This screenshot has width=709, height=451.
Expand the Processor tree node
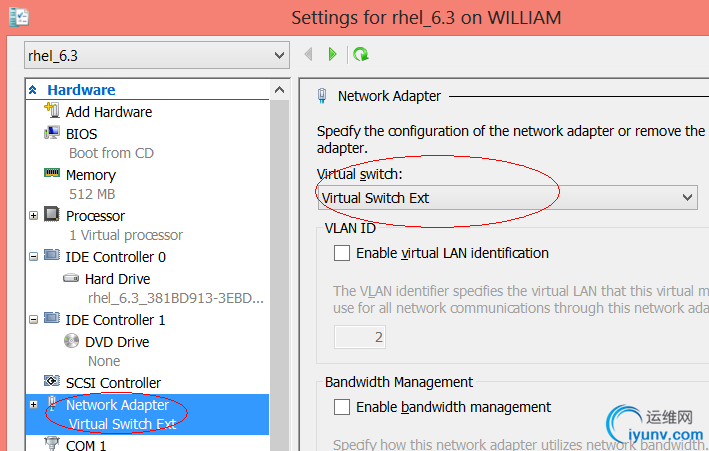34,215
